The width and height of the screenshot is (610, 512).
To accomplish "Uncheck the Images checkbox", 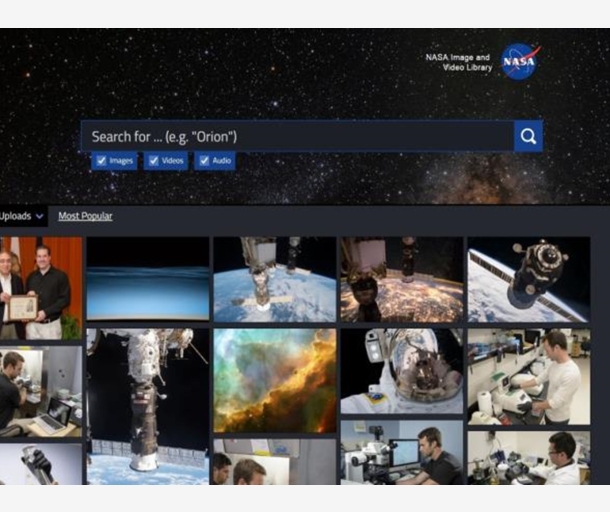I will (x=100, y=161).
